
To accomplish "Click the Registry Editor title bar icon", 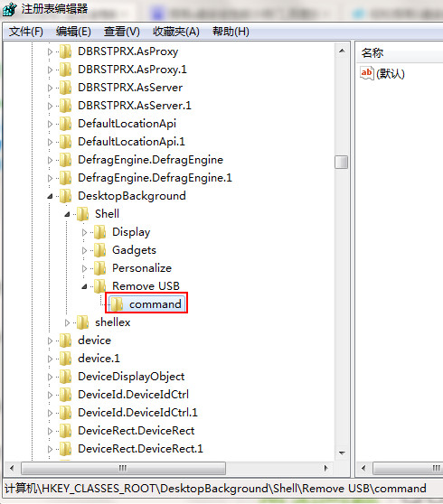I will point(9,9).
